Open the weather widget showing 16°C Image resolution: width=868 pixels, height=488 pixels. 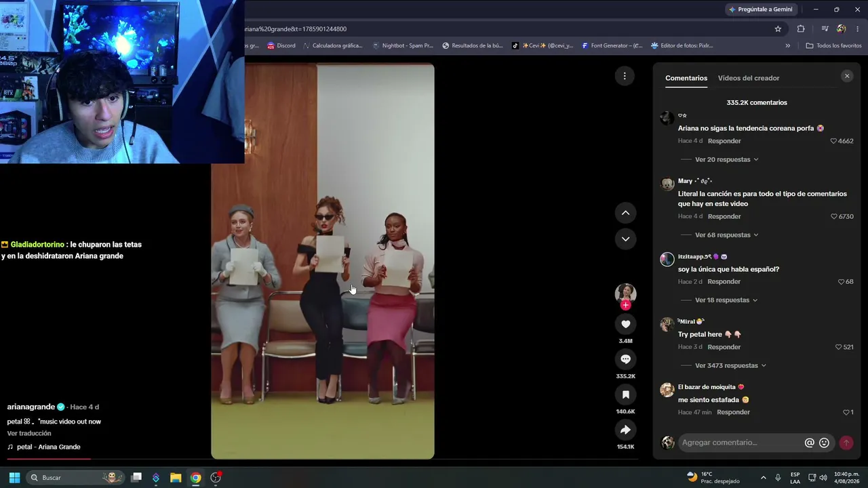tap(713, 478)
